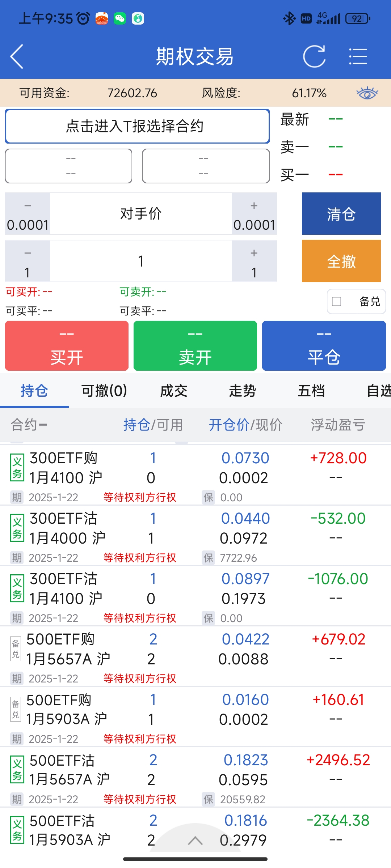391x868 pixels.
Task: Toggle the eye icon to hide funds
Action: pyautogui.click(x=367, y=93)
